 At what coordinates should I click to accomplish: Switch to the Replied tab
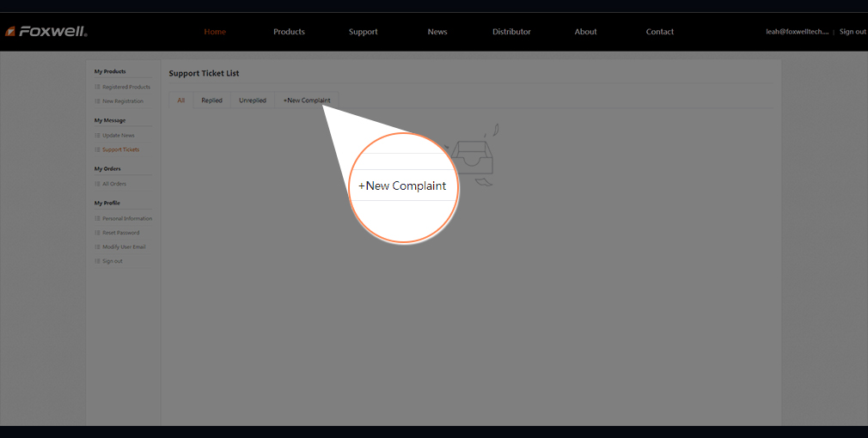[x=211, y=100]
